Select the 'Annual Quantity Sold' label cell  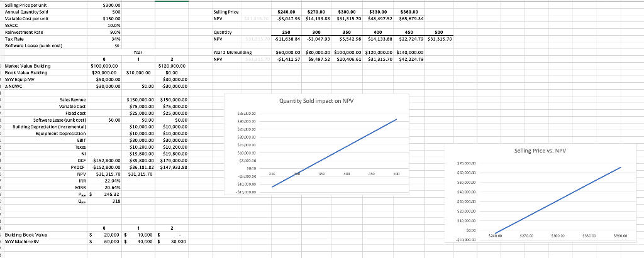(26, 13)
